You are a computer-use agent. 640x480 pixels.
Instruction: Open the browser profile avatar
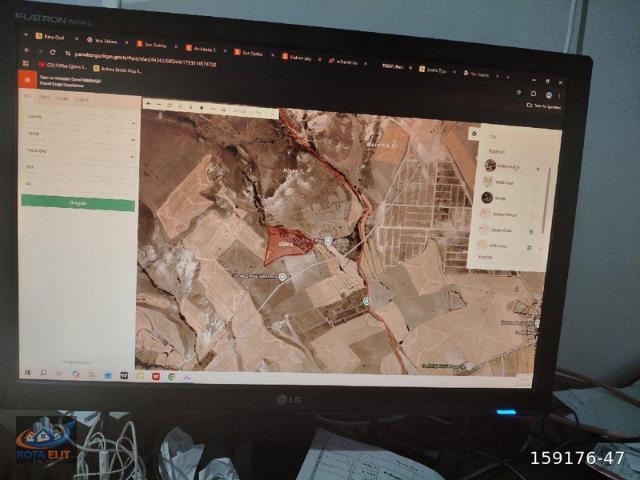click(549, 95)
